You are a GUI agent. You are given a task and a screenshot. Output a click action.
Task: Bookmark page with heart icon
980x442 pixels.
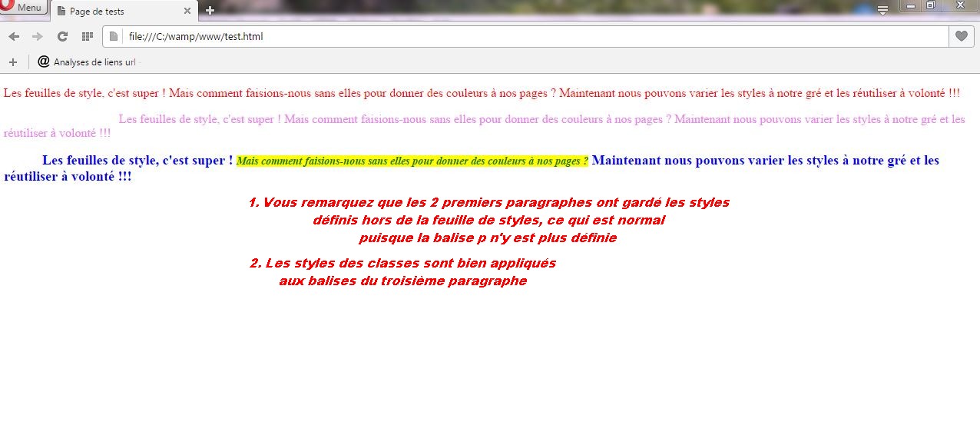(961, 36)
